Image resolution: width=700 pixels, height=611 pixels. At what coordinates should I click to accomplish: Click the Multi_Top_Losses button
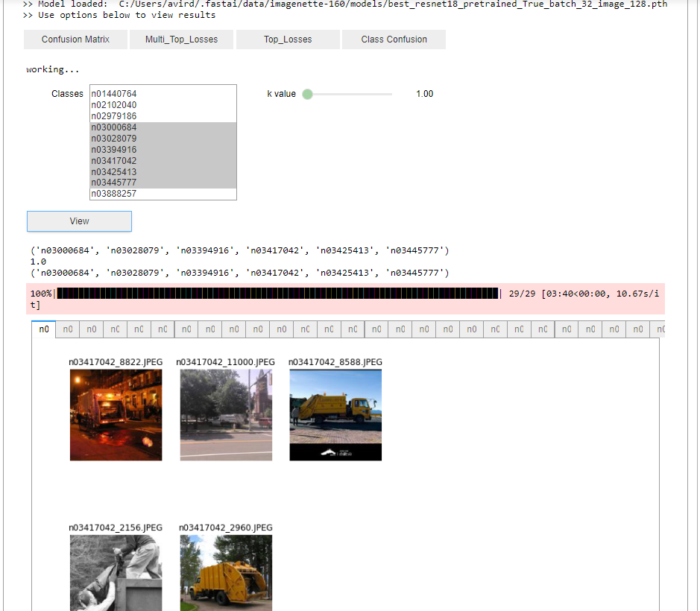coord(181,39)
